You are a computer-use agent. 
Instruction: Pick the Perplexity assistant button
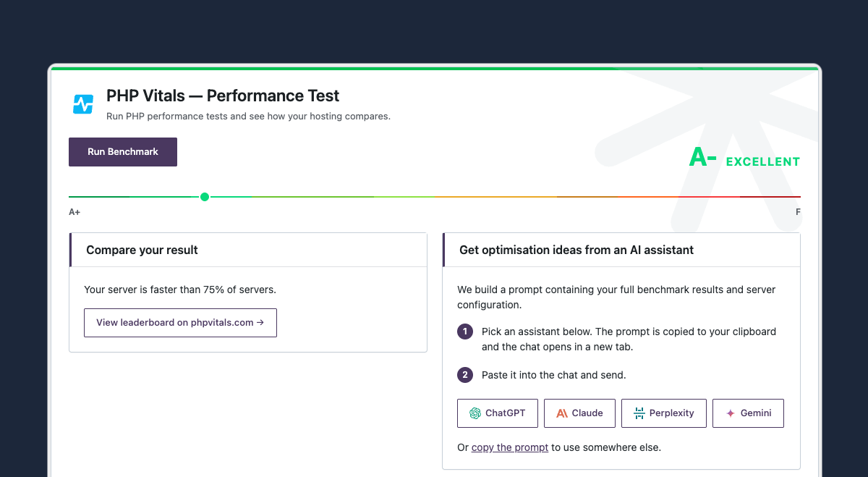coord(664,413)
